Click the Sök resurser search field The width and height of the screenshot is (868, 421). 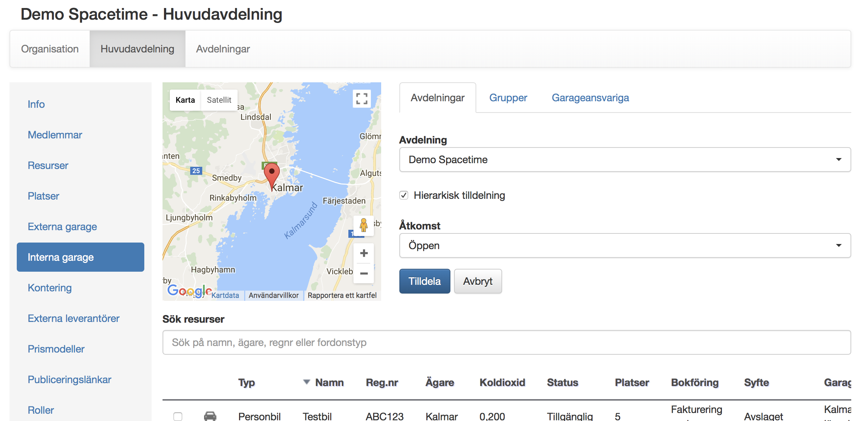pyautogui.click(x=507, y=342)
